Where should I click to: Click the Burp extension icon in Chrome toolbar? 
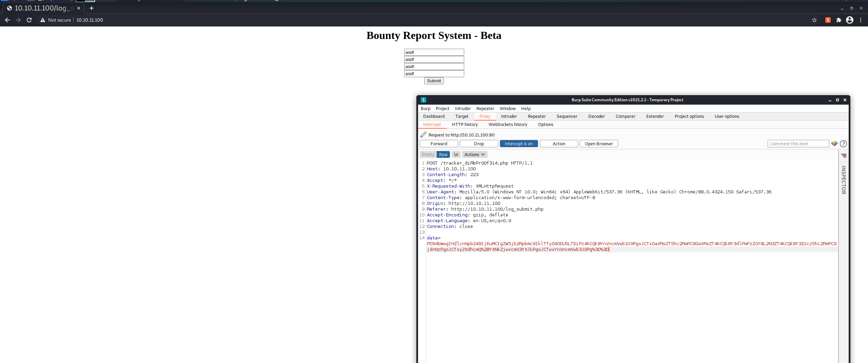click(828, 20)
